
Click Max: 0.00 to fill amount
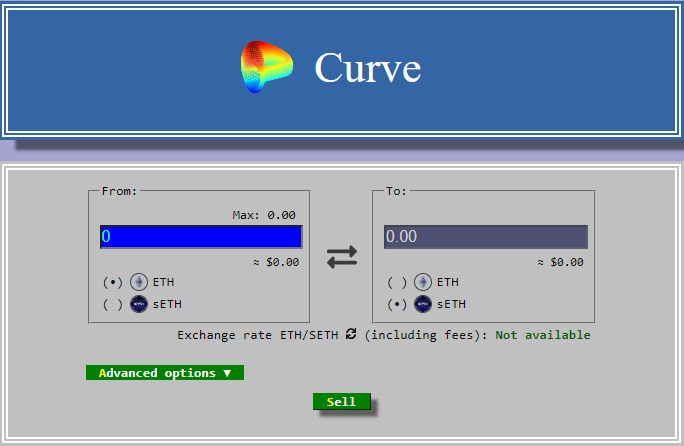[264, 215]
